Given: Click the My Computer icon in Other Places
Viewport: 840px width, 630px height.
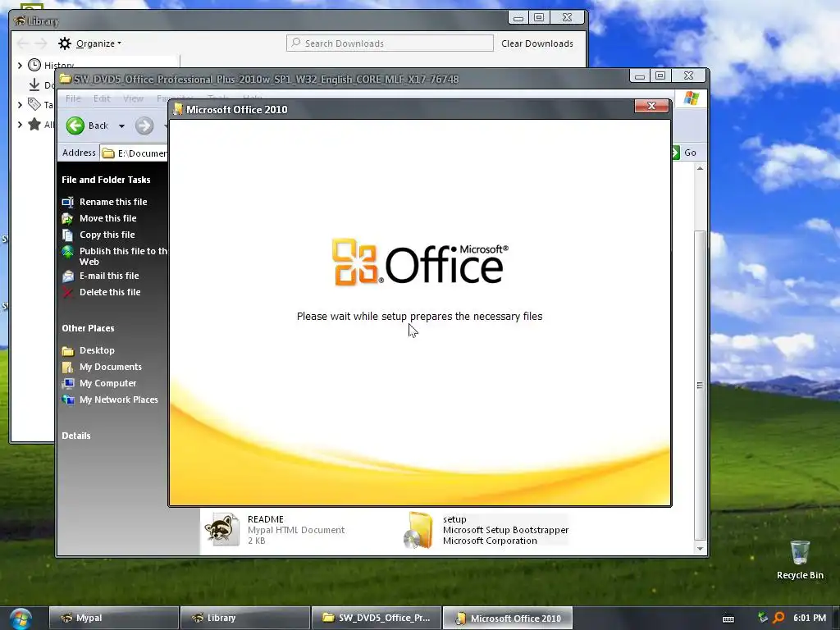Looking at the screenshot, I should (67, 384).
